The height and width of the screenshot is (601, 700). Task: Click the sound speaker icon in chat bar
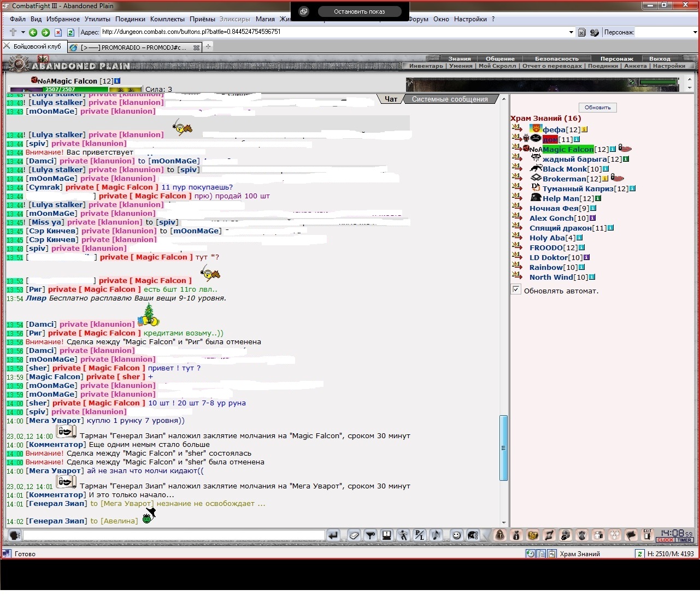(436, 535)
